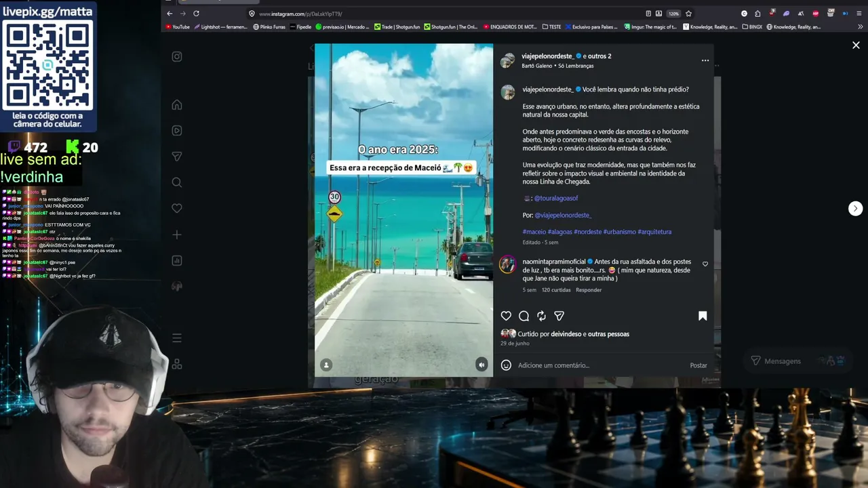Create new post with plus icon
This screenshot has height=488, width=868.
pos(177,235)
